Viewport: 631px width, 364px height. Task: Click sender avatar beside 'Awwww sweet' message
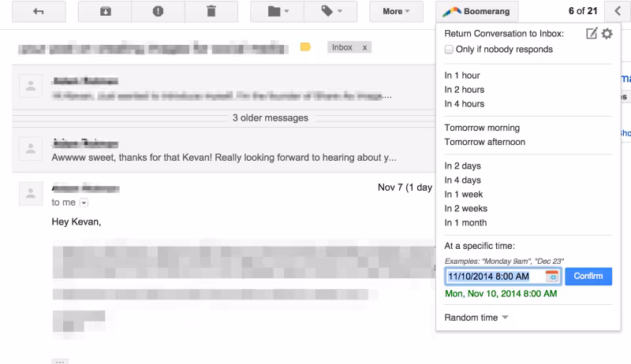31,149
